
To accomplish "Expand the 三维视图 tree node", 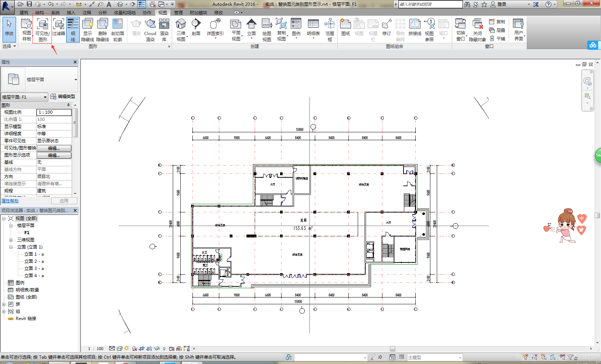I will 11,240.
